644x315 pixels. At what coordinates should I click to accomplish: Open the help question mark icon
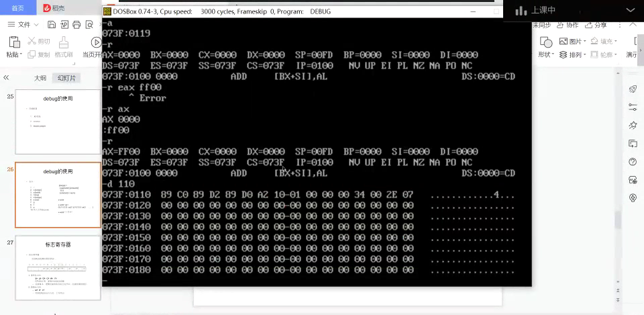pos(633,162)
